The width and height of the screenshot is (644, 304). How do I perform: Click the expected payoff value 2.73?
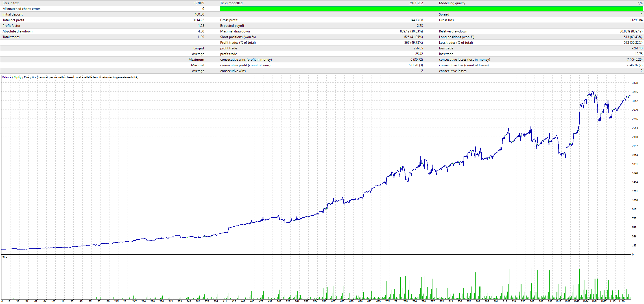pos(420,26)
